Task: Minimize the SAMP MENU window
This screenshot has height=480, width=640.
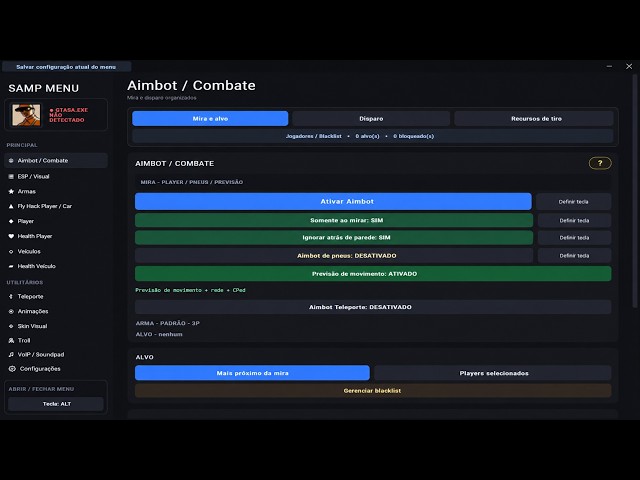Action: [609, 66]
